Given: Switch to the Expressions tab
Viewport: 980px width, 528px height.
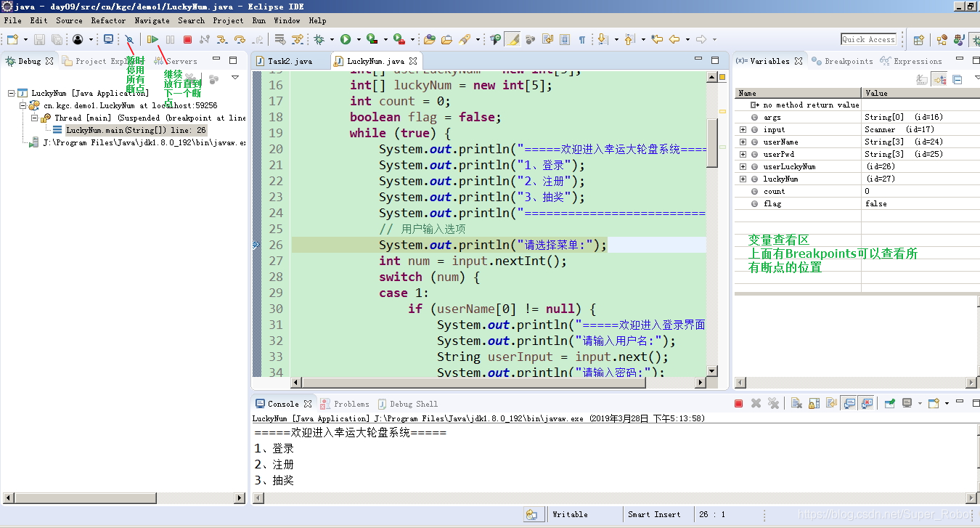Looking at the screenshot, I should click(x=911, y=61).
